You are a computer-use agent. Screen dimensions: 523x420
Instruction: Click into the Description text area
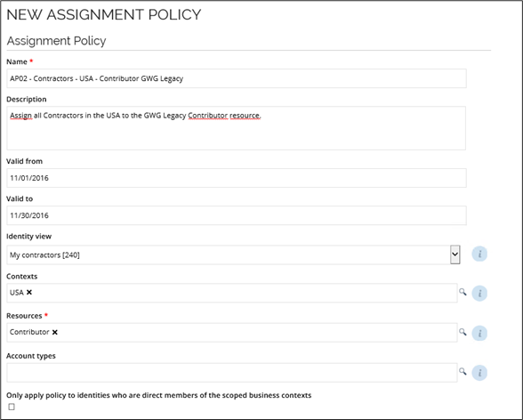pos(237,128)
